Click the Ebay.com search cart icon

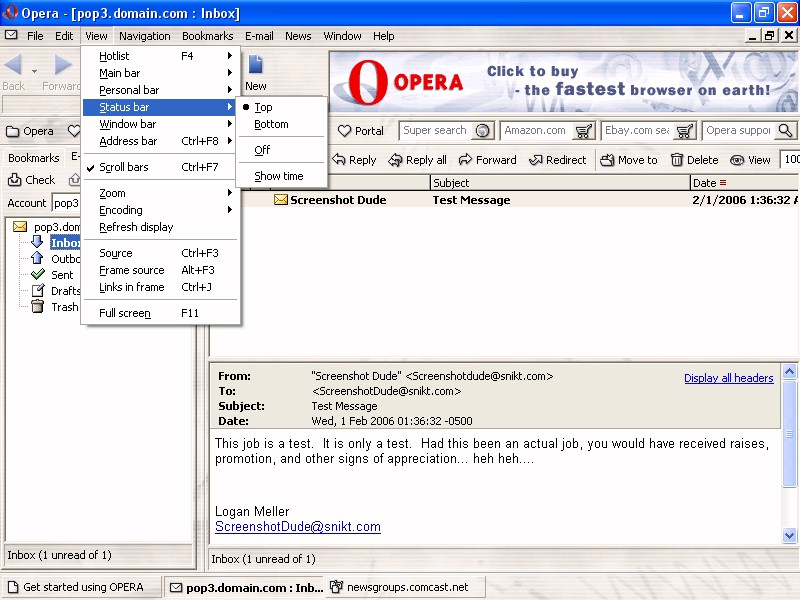pyautogui.click(x=684, y=131)
